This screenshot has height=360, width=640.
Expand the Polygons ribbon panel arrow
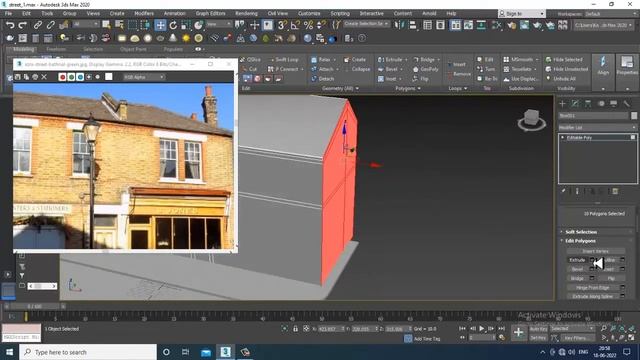pyautogui.click(x=419, y=88)
